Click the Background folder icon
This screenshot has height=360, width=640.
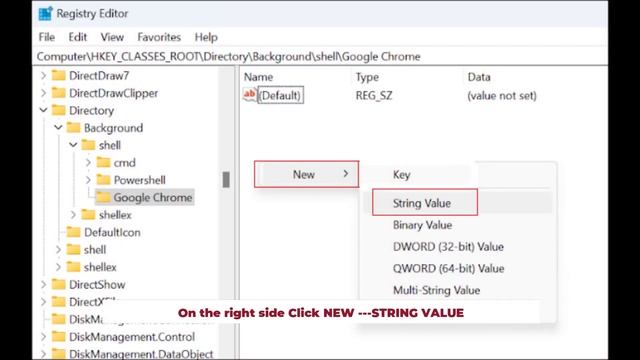pyautogui.click(x=73, y=128)
